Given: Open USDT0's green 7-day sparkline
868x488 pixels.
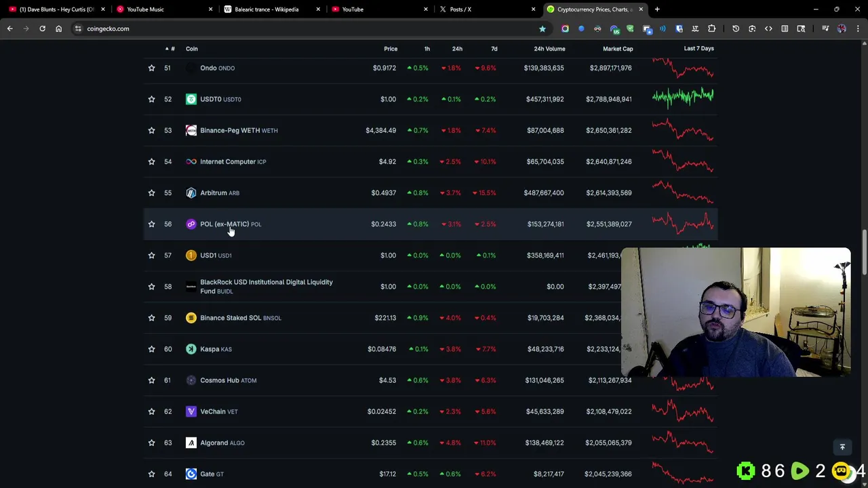Looking at the screenshot, I should click(x=683, y=99).
